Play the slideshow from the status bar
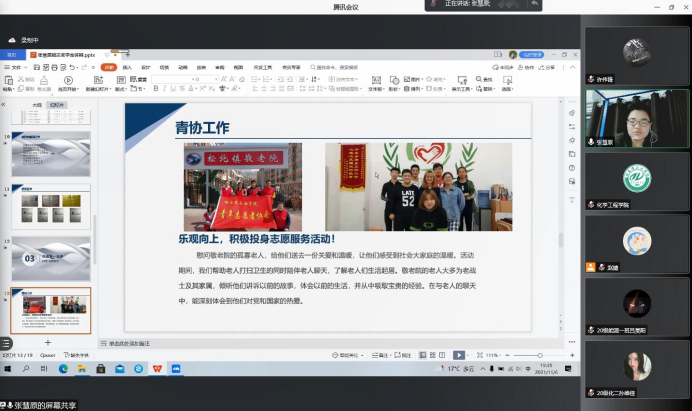 click(x=459, y=355)
